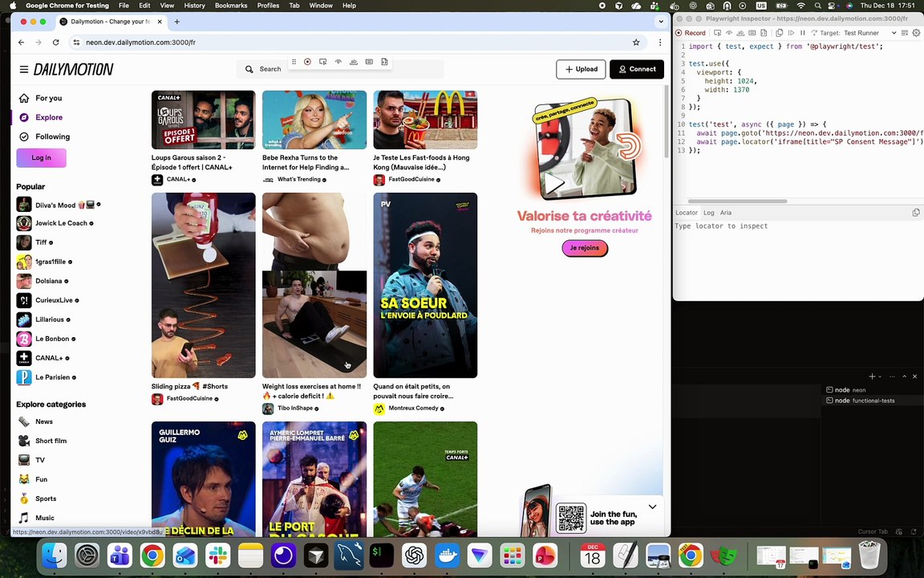Click Assert snapshot icon in Inspector toolbar
Viewport: 924px width, 578px height.
(764, 33)
